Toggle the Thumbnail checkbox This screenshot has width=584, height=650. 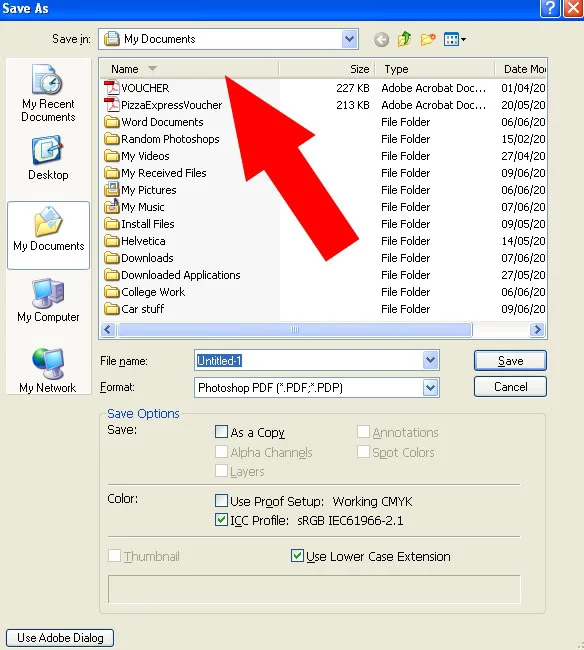[x=114, y=555]
